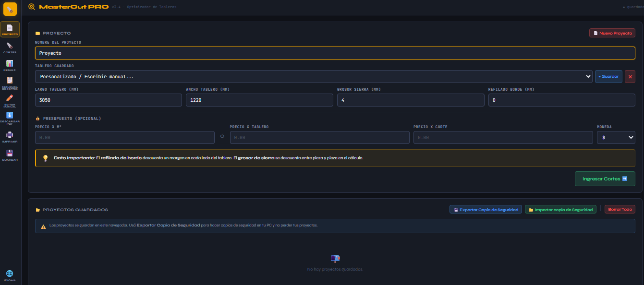Click Exportar Copia de Seguridad button
Viewport: 644px width, 285px height.
coord(486,210)
